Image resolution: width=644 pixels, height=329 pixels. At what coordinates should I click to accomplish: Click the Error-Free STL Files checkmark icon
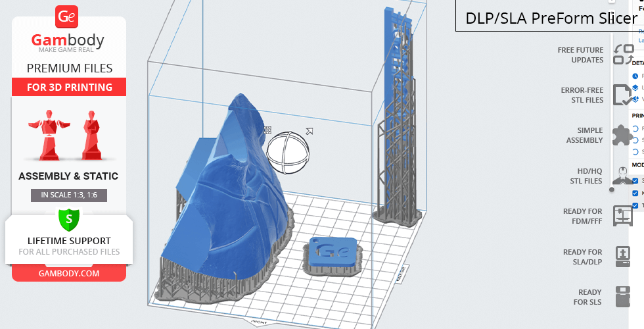click(622, 95)
